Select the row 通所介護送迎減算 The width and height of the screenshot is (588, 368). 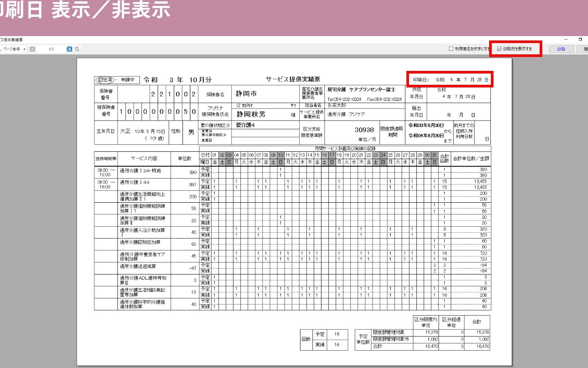pyautogui.click(x=138, y=266)
